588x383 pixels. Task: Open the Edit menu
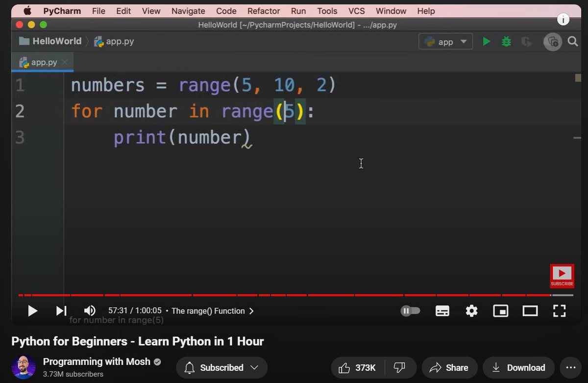[123, 11]
